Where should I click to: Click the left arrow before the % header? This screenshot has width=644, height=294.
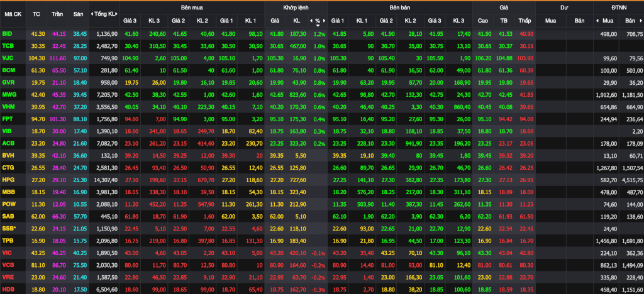coord(311,20)
